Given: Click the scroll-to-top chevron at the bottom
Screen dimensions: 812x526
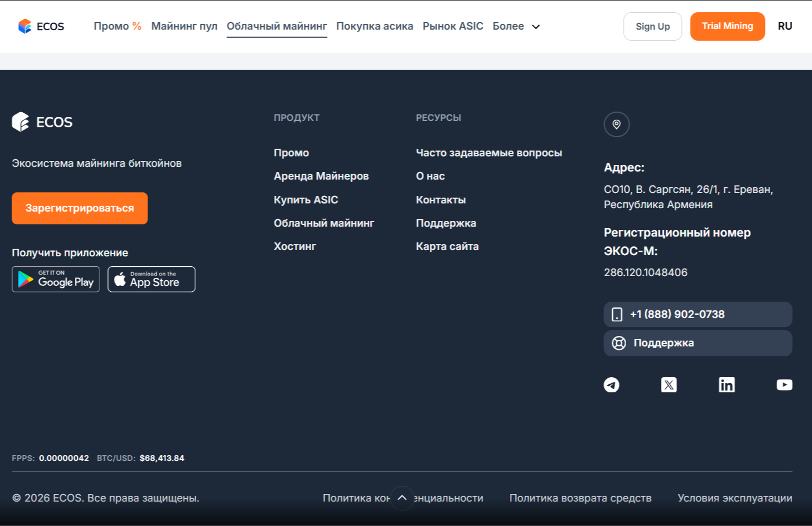Looking at the screenshot, I should 402,498.
